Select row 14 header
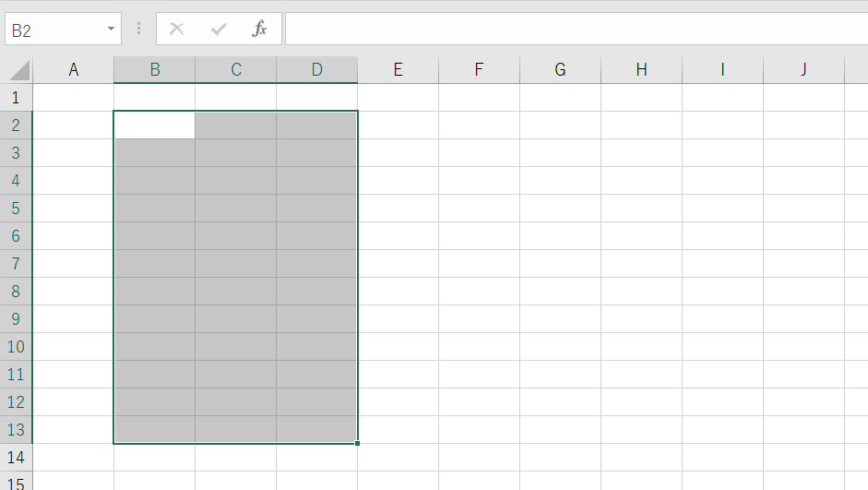This screenshot has width=868, height=490. coord(16,458)
